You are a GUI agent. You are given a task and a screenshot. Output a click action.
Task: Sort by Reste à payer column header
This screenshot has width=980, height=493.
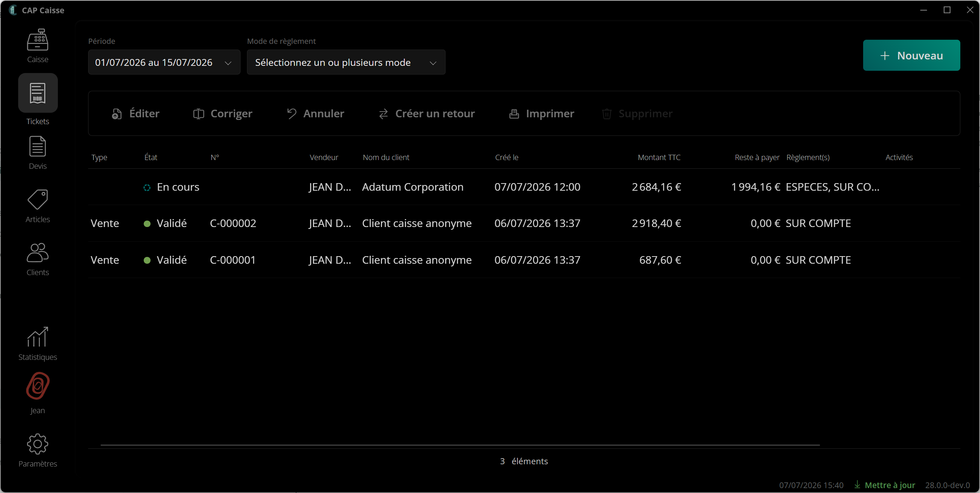(x=757, y=157)
